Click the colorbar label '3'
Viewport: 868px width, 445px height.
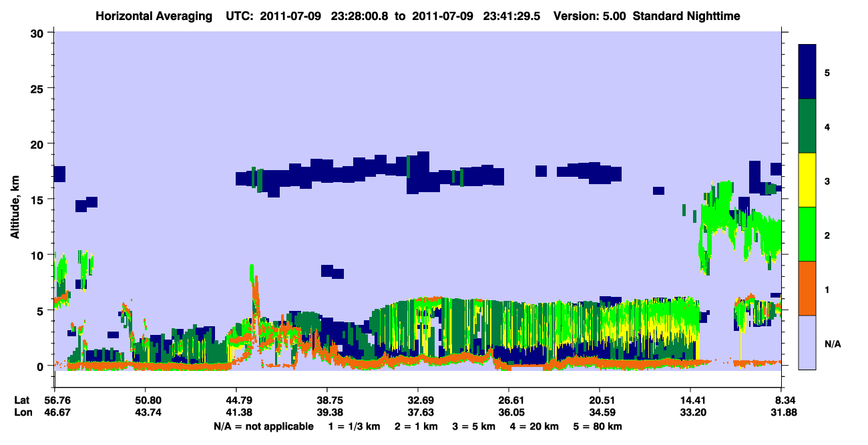coord(827,181)
